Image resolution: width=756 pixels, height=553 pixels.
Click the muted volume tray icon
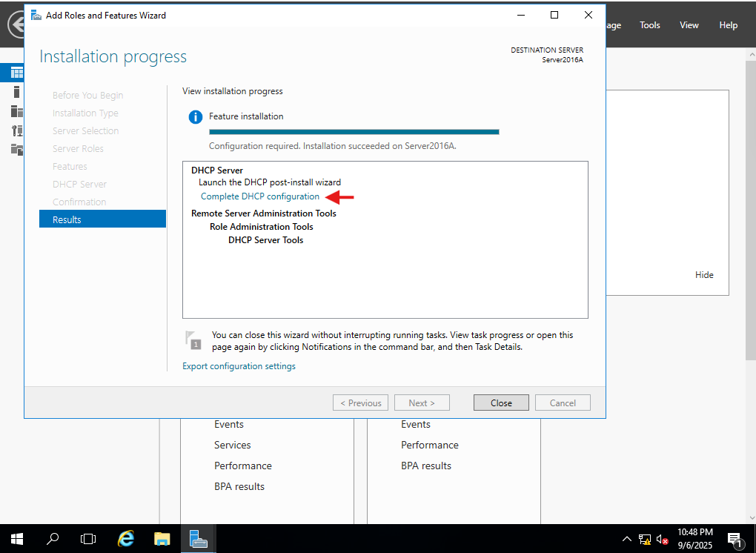click(662, 539)
